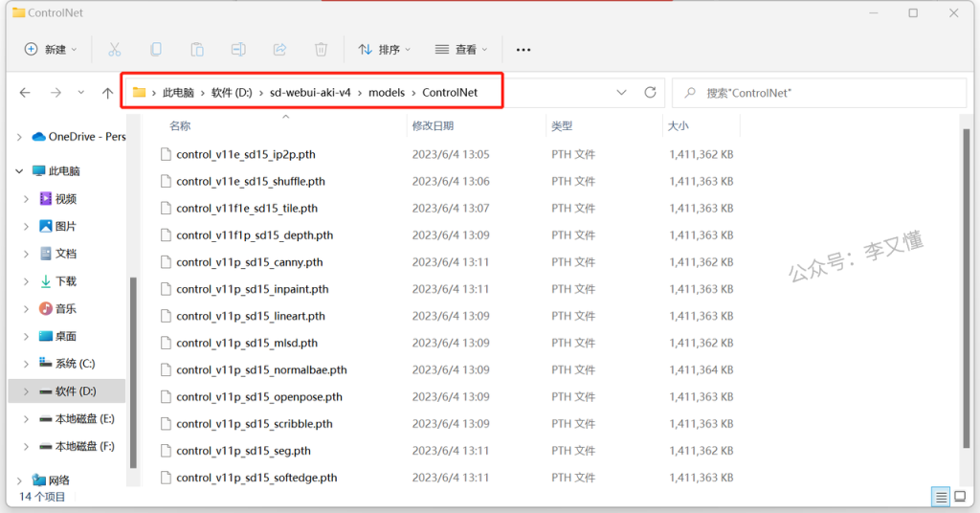Viewport: 980px width, 513px height.
Task: Click ControlNet in the breadcrumb path
Action: click(x=450, y=93)
